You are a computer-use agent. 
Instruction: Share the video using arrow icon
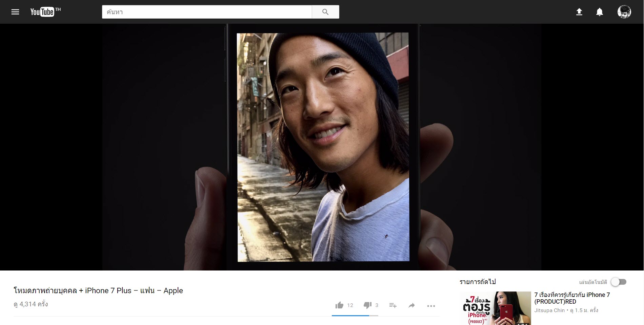[x=411, y=305]
